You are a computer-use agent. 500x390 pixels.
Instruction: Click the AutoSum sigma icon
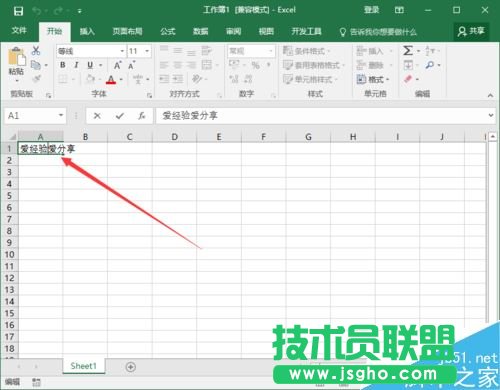(408, 51)
